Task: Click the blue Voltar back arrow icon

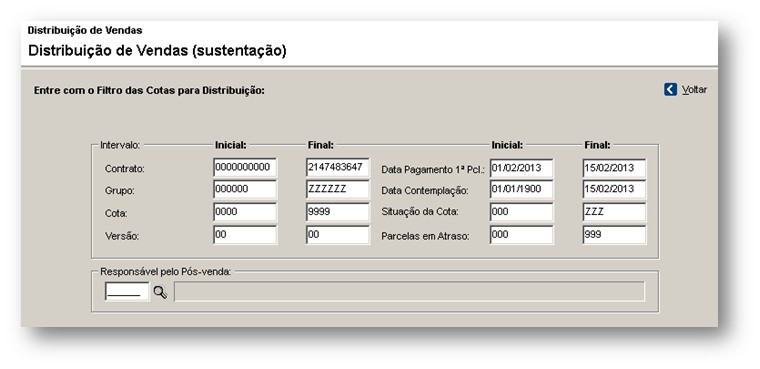Action: (x=670, y=89)
